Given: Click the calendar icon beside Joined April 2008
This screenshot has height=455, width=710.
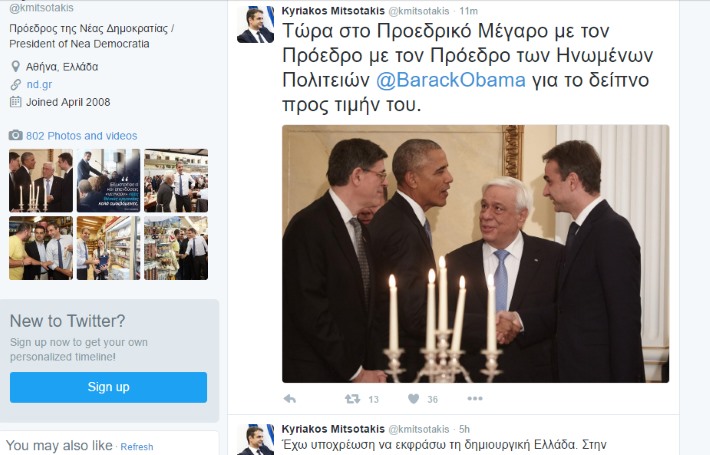Looking at the screenshot, I should 16,102.
